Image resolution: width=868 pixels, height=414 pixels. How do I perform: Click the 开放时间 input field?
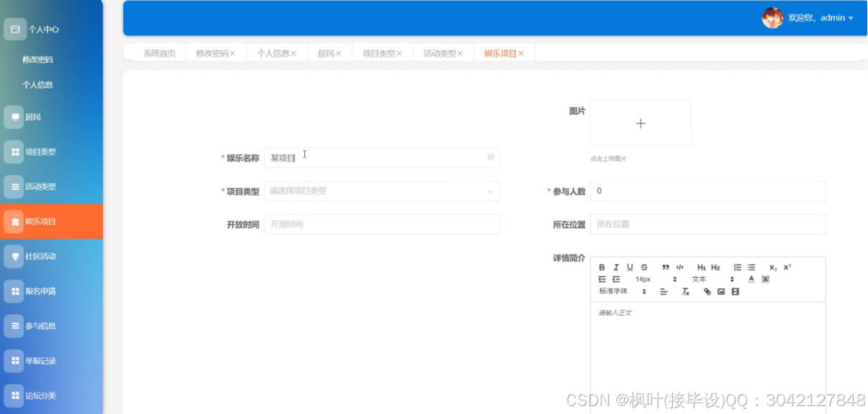tap(382, 224)
